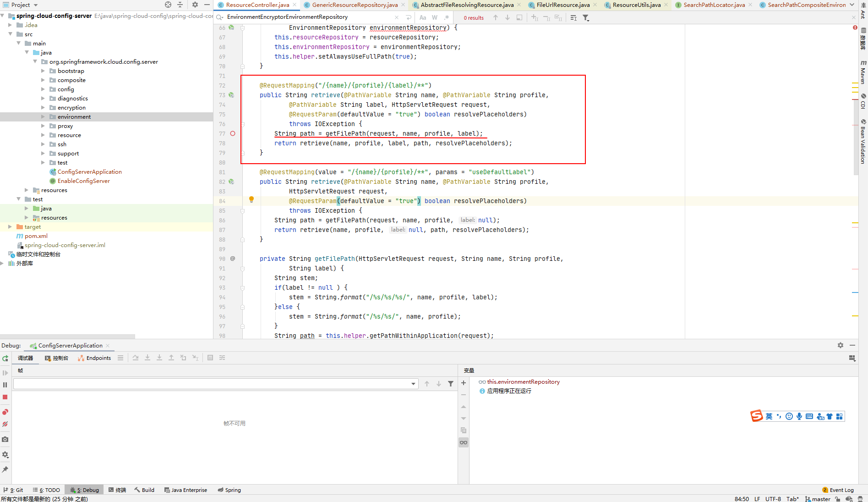Viewport: 868px width, 502px height.
Task: Toggle the IME language indicator 英
Action: click(x=769, y=416)
